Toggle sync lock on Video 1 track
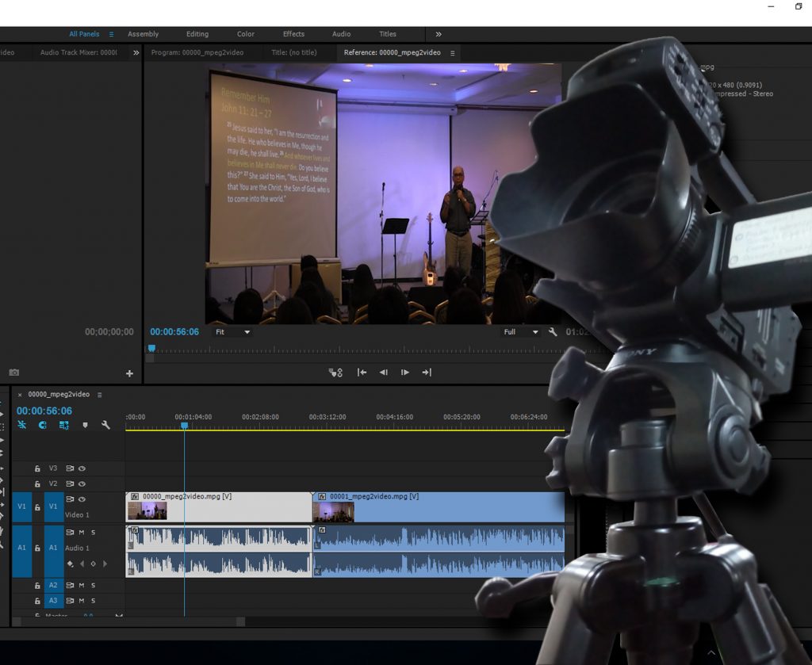Image resolution: width=812 pixels, height=665 pixels. (x=70, y=499)
